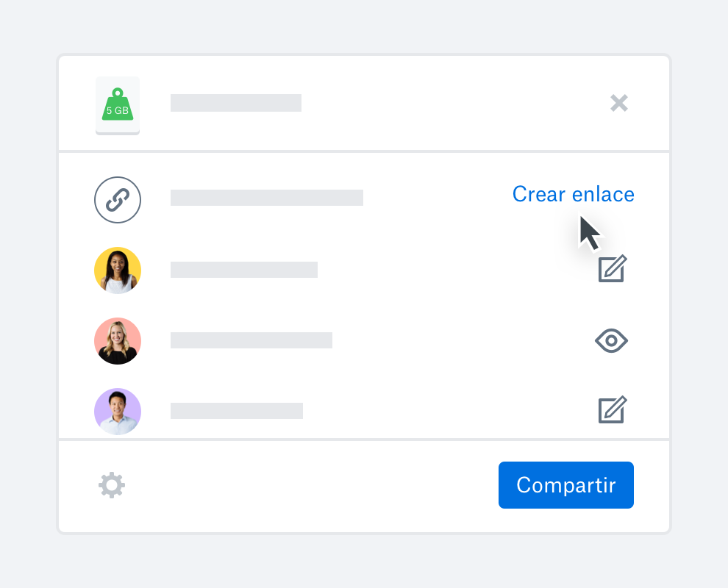The image size is (728, 588).
Task: Click the chain link icon circle
Action: pyautogui.click(x=118, y=200)
